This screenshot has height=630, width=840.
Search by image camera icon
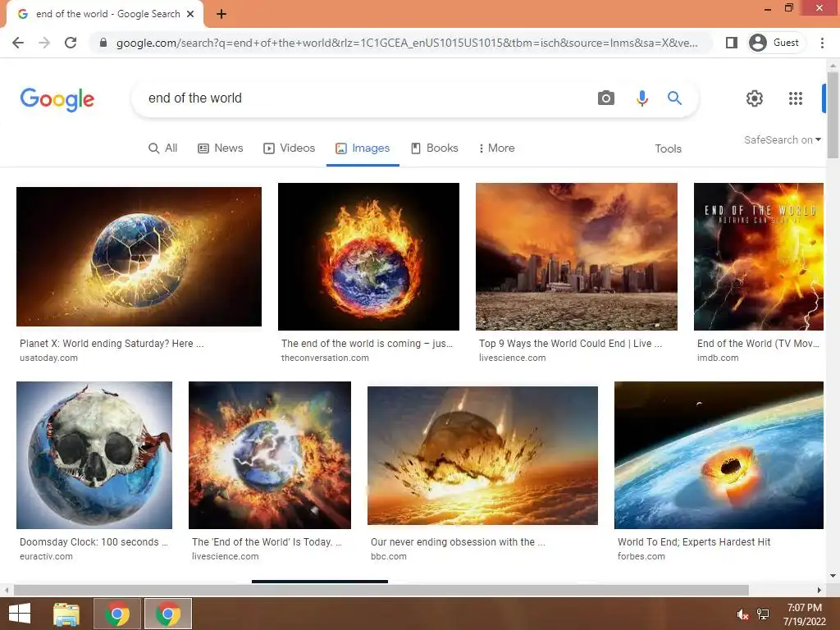point(606,98)
